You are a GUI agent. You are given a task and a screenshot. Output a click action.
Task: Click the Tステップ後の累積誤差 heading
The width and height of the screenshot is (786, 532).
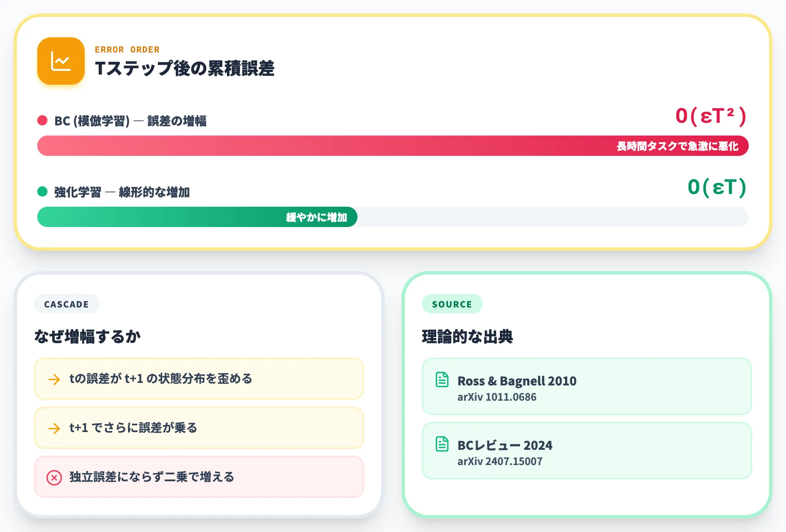coord(185,68)
